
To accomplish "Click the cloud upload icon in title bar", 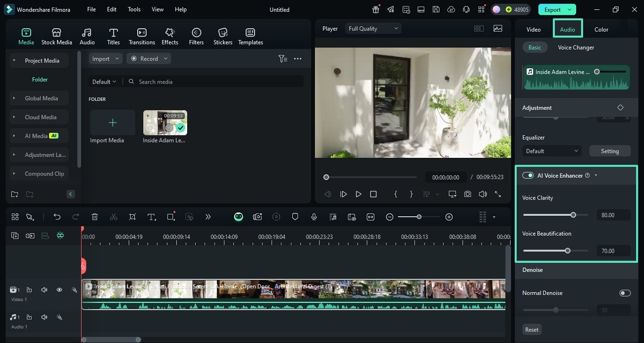I will tap(451, 9).
